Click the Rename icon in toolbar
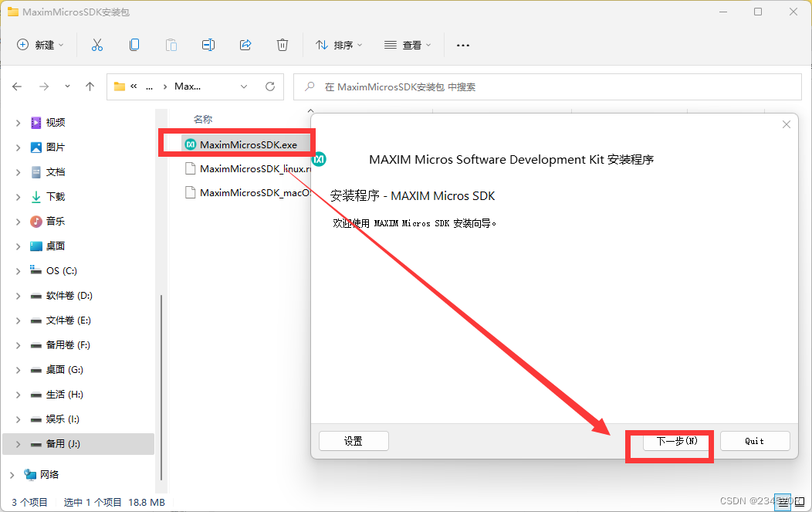The width and height of the screenshot is (812, 512). (208, 45)
